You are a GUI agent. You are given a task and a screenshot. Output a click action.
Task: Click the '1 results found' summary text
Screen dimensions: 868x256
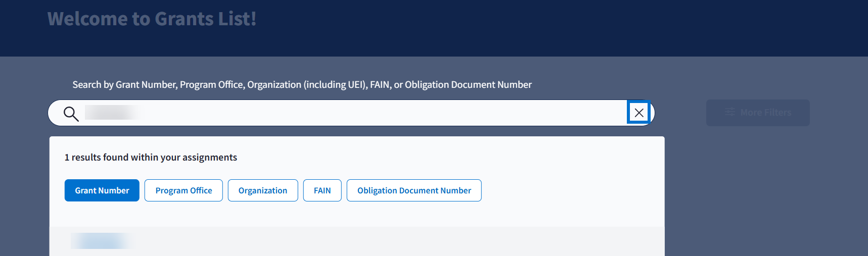tap(96, 158)
